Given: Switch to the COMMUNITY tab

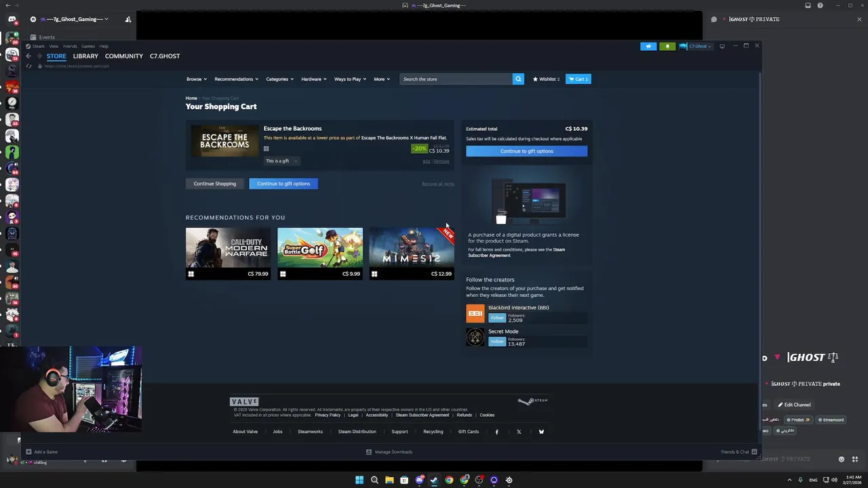Looking at the screenshot, I should tap(124, 56).
